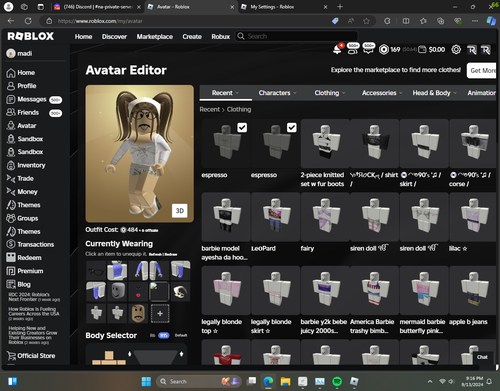Select the lilac clothing item
This screenshot has height=391, width=500.
click(x=473, y=223)
